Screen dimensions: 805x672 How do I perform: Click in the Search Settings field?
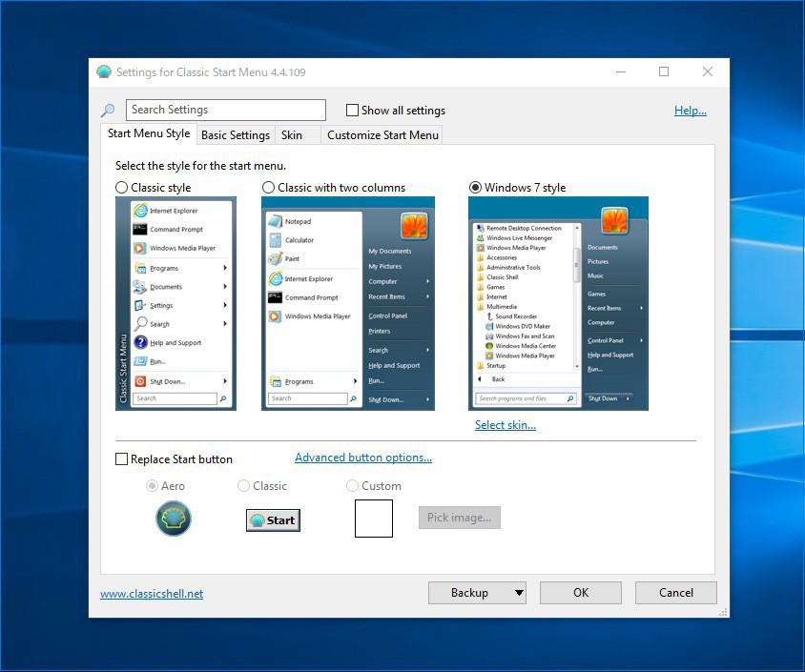[226, 110]
